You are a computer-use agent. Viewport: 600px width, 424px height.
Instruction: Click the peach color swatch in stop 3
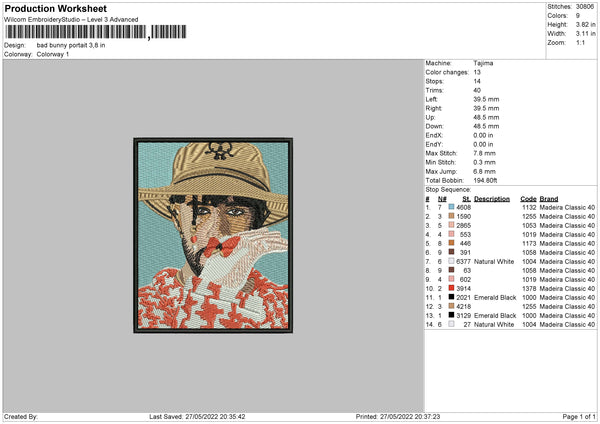click(x=452, y=225)
